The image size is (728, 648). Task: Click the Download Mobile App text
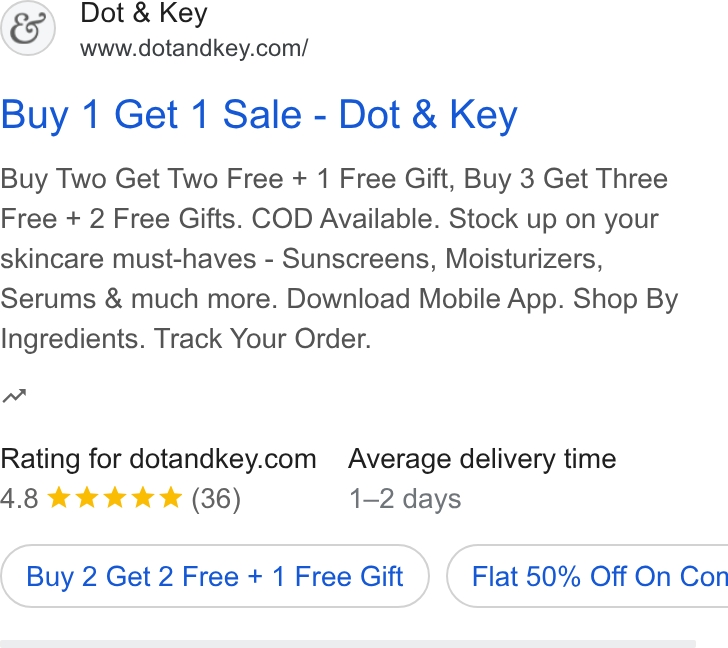425,298
